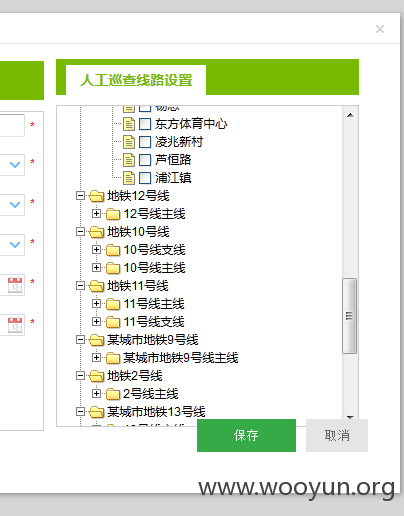Click the document icon beside 凌兆新村

point(129,142)
